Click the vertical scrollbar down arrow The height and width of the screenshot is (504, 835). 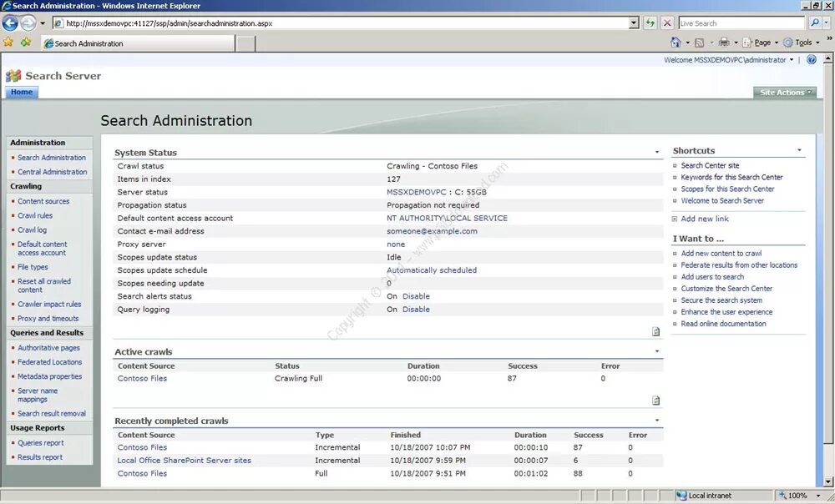tap(828, 481)
